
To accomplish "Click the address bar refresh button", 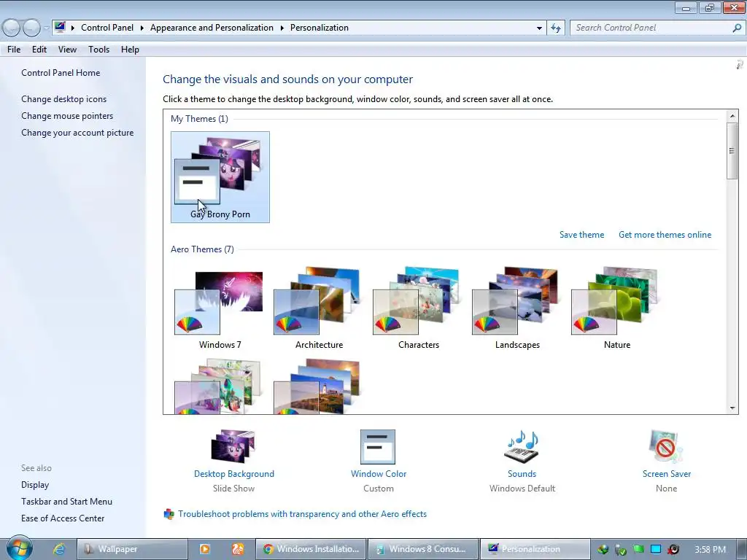I will coord(556,28).
